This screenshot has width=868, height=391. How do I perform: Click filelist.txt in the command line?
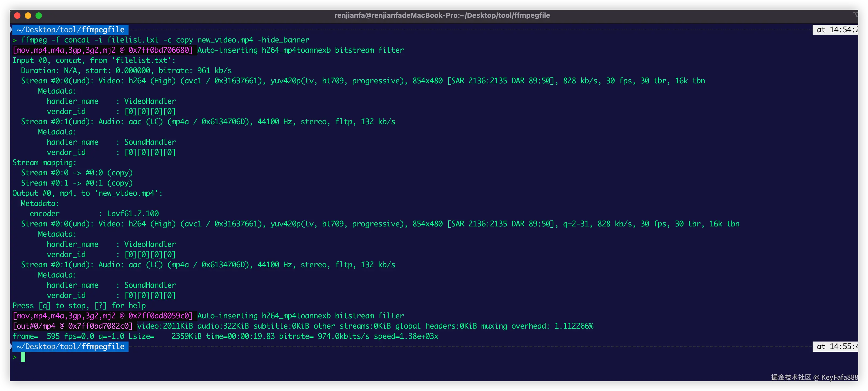[x=132, y=40]
